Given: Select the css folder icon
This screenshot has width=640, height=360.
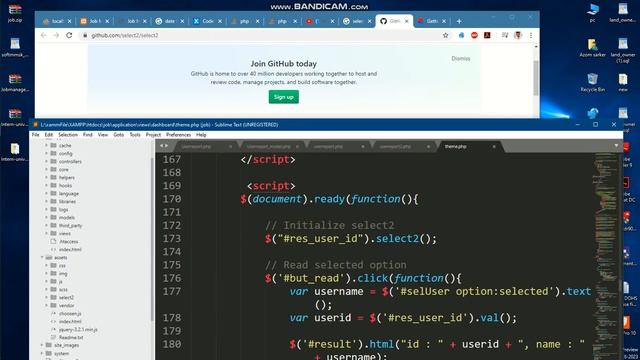Looking at the screenshot, I should [53, 265].
